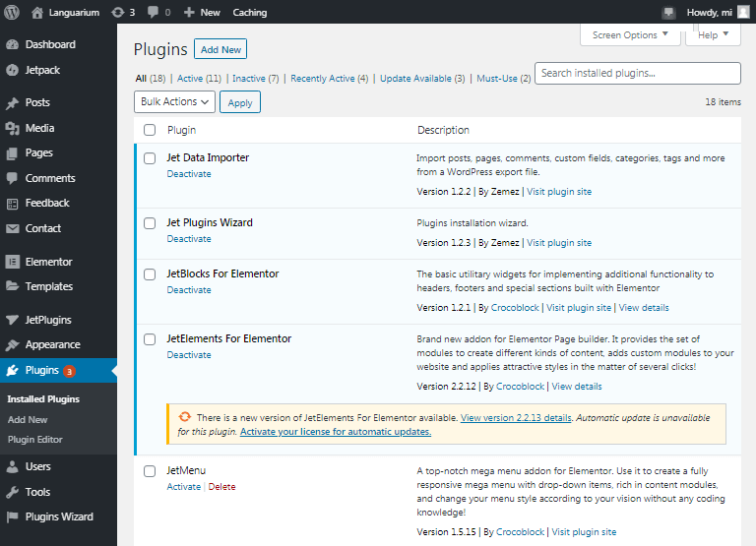This screenshot has height=546, width=756.
Task: Toggle the select-all plugins checkbox in header
Action: pos(150,130)
